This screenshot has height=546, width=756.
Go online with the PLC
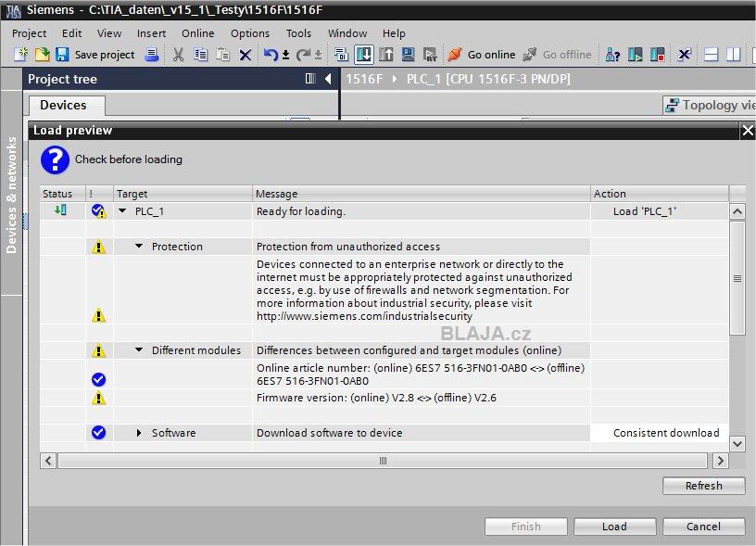point(482,55)
